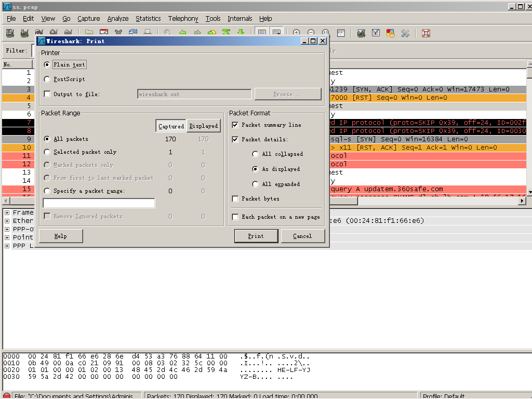The image size is (532, 399).
Task: Click the zoom out magnifier icon
Action: (311, 33)
